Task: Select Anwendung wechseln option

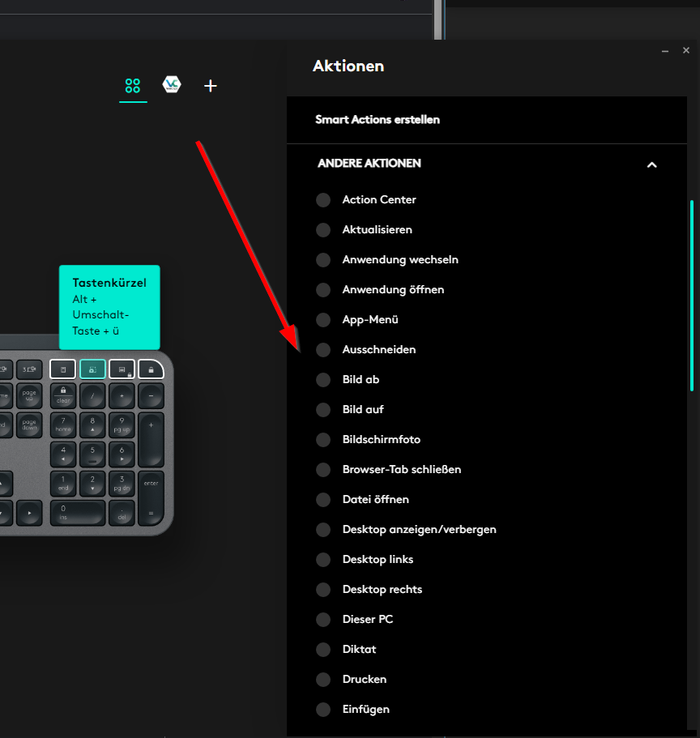Action: (x=400, y=260)
